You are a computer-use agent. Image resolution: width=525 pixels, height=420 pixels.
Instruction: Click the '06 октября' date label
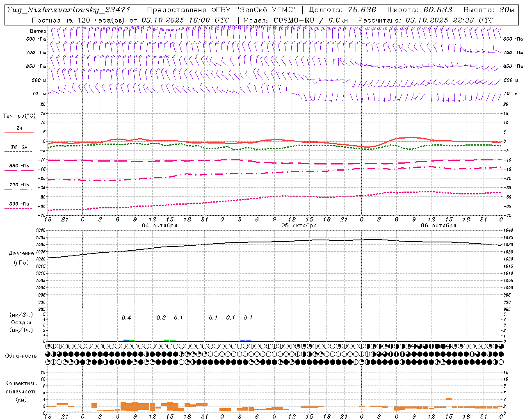(x=438, y=226)
